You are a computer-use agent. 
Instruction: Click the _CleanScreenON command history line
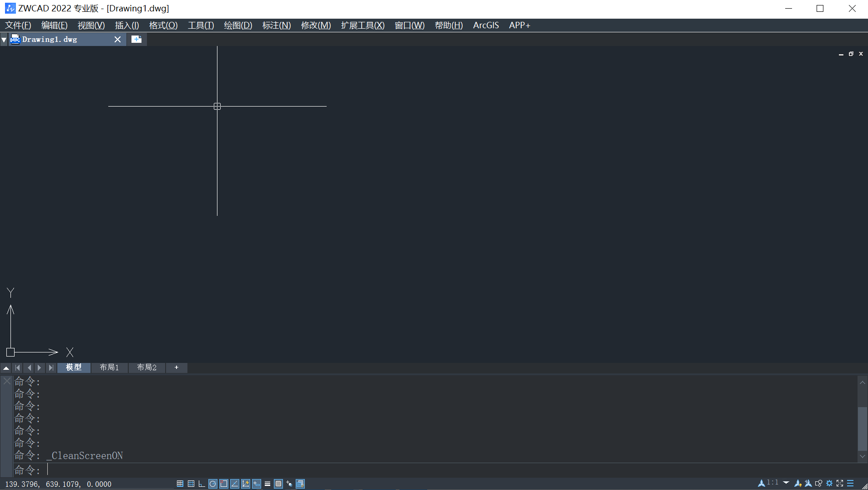pos(69,456)
